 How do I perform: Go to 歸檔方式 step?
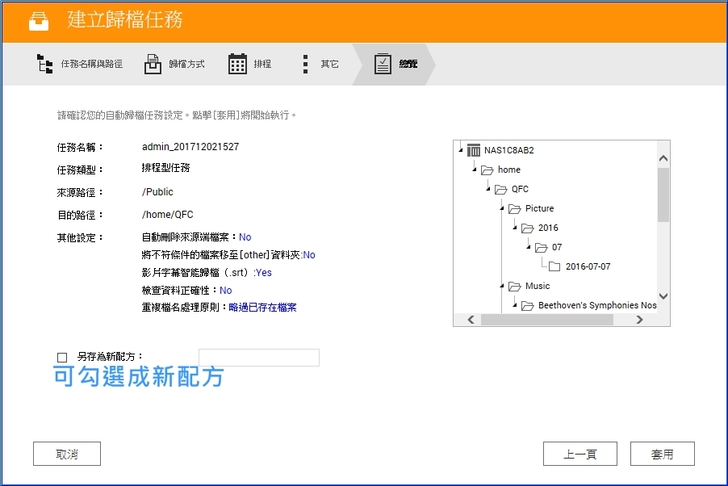tap(187, 64)
